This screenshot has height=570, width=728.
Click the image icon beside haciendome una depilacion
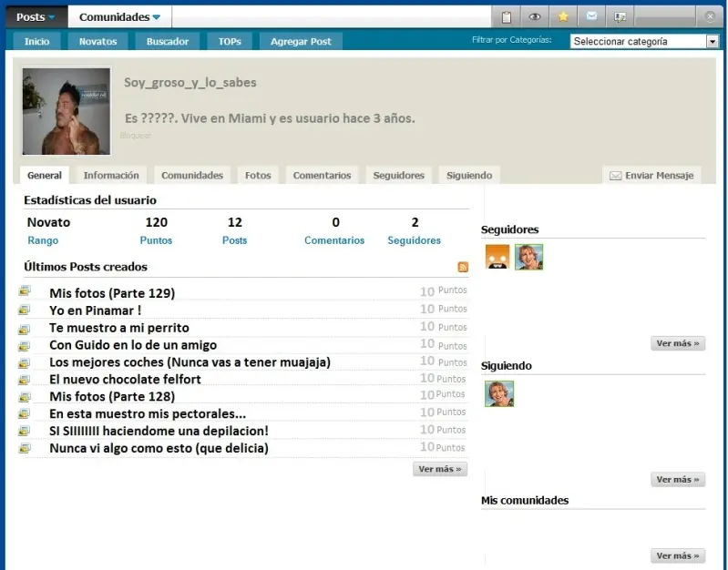(x=24, y=431)
